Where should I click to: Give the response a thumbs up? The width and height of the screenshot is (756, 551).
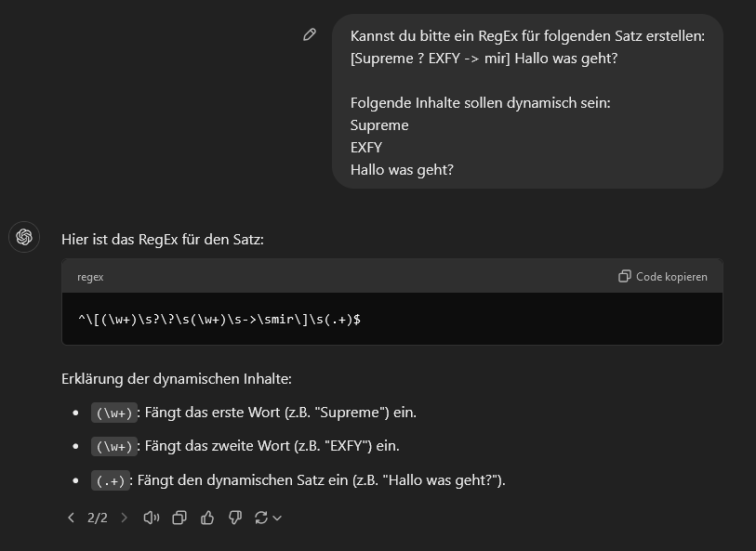(207, 518)
